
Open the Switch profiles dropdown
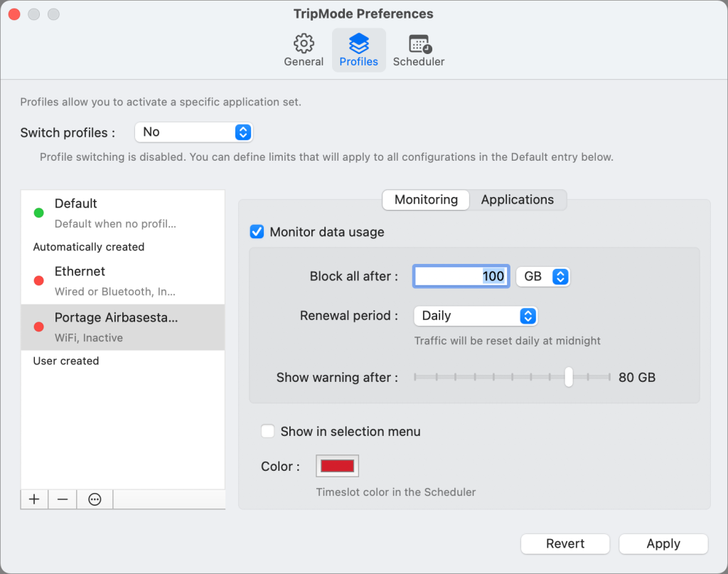pos(193,132)
